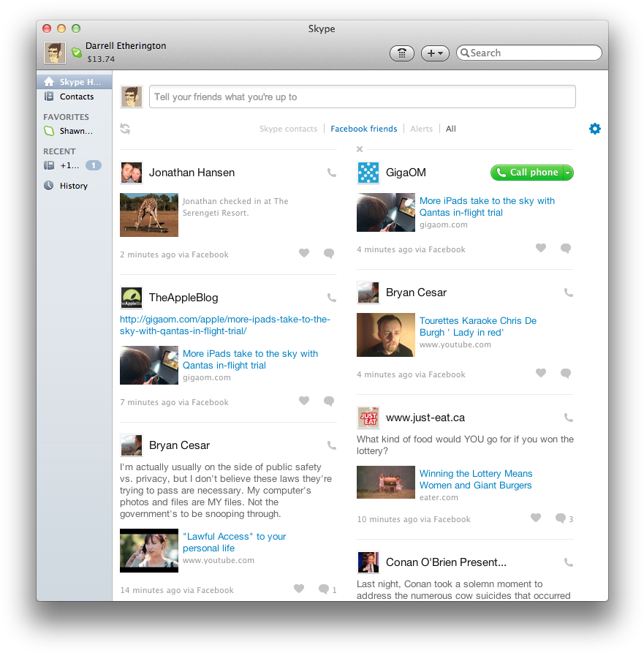Refresh the feed with the sync icon
Screen dimensions: 644x653
pos(125,129)
